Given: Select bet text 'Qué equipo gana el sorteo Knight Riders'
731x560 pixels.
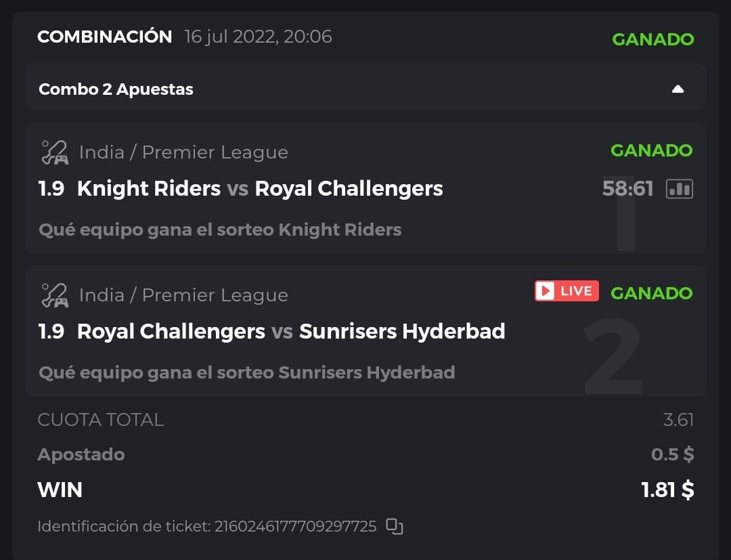Looking at the screenshot, I should 220,230.
